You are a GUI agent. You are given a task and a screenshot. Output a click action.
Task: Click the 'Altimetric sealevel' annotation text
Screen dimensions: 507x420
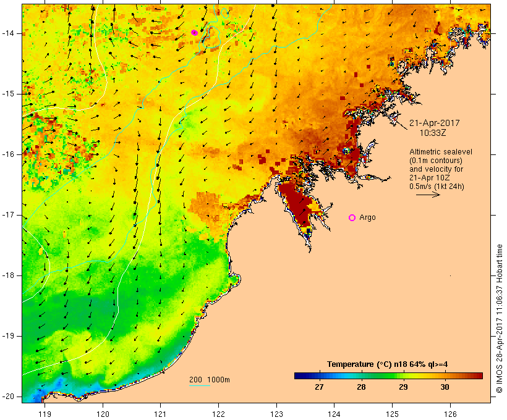[441, 152]
